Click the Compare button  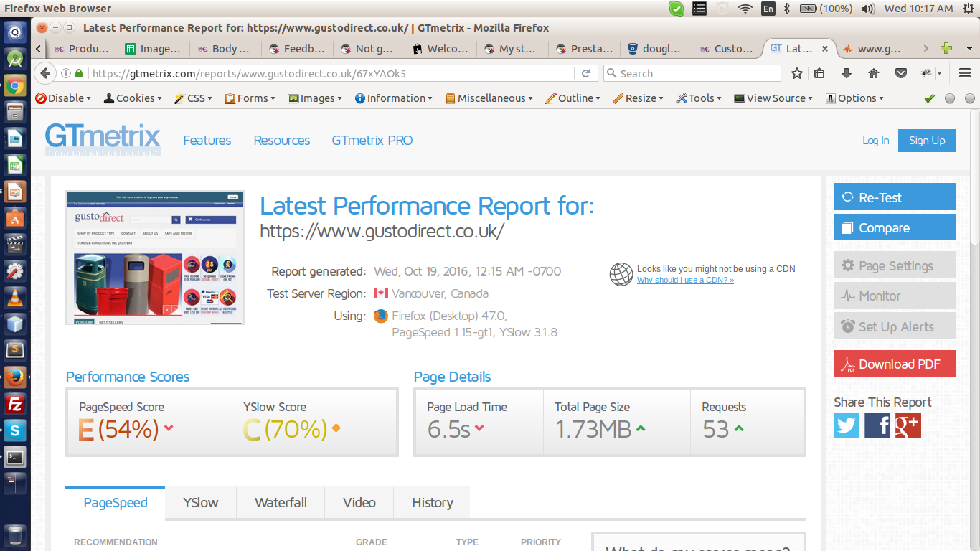point(895,227)
